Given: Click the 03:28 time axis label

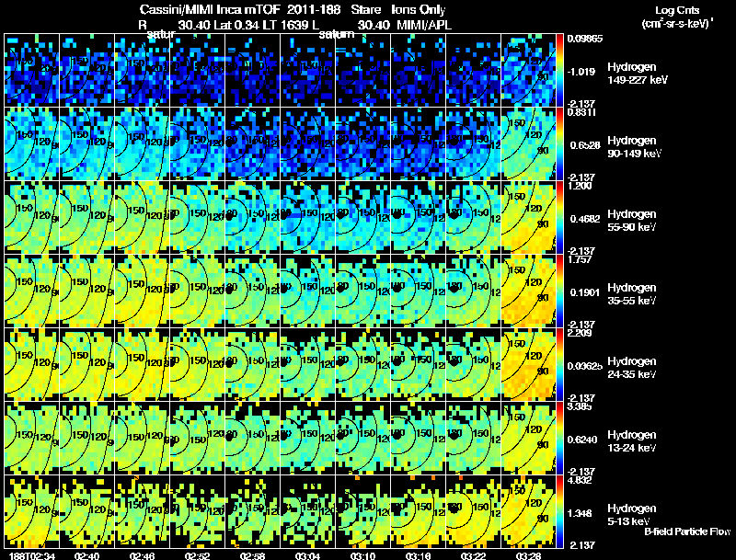Looking at the screenshot, I should pyautogui.click(x=528, y=555).
